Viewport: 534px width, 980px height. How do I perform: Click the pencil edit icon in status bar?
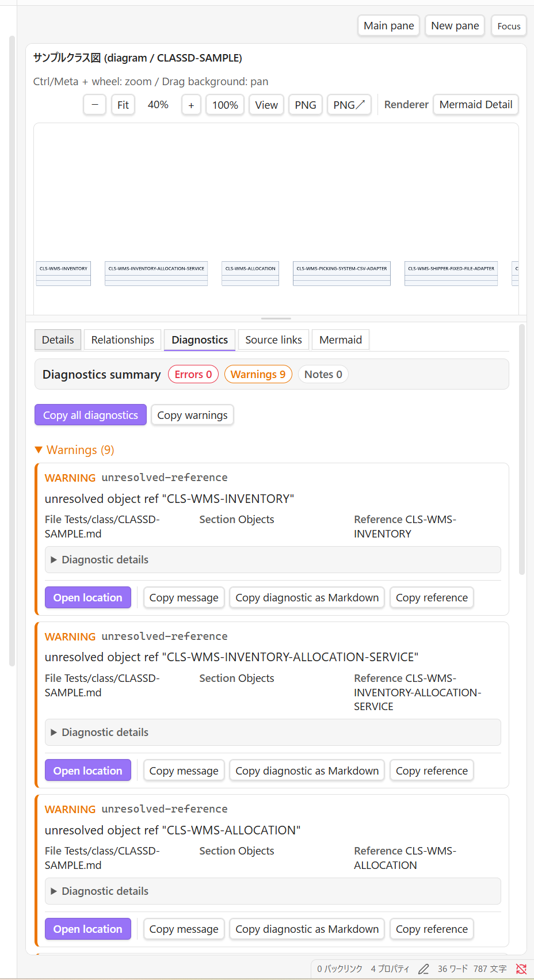coord(424,969)
